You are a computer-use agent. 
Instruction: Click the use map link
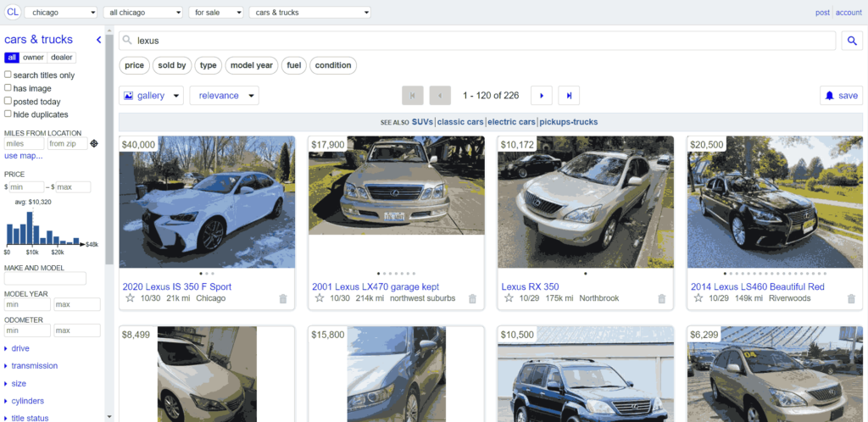pyautogui.click(x=23, y=156)
